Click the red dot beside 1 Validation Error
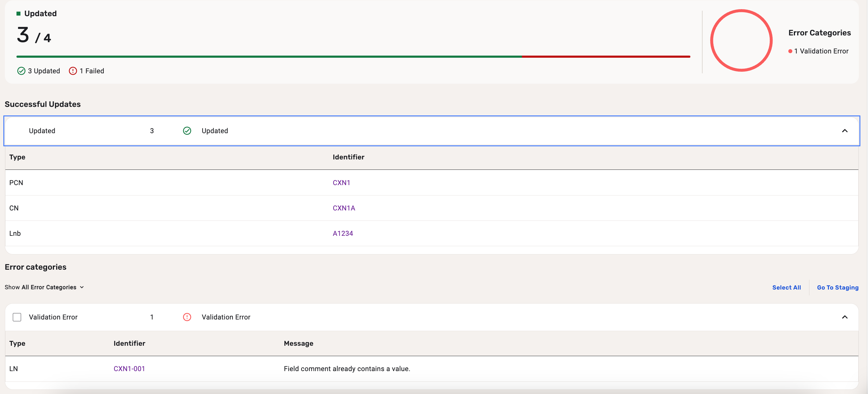Screen dimensions: 868x394 (x=790, y=51)
